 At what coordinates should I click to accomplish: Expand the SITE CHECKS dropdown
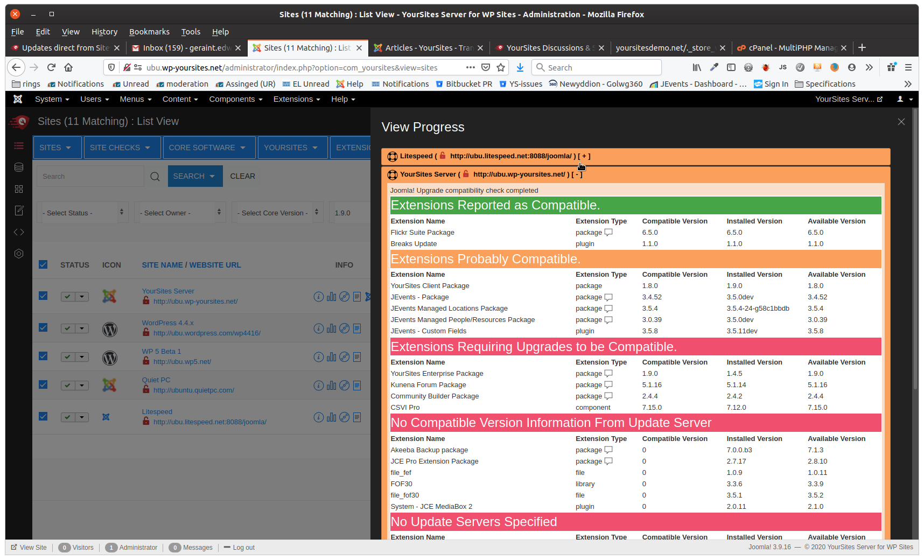click(x=122, y=148)
